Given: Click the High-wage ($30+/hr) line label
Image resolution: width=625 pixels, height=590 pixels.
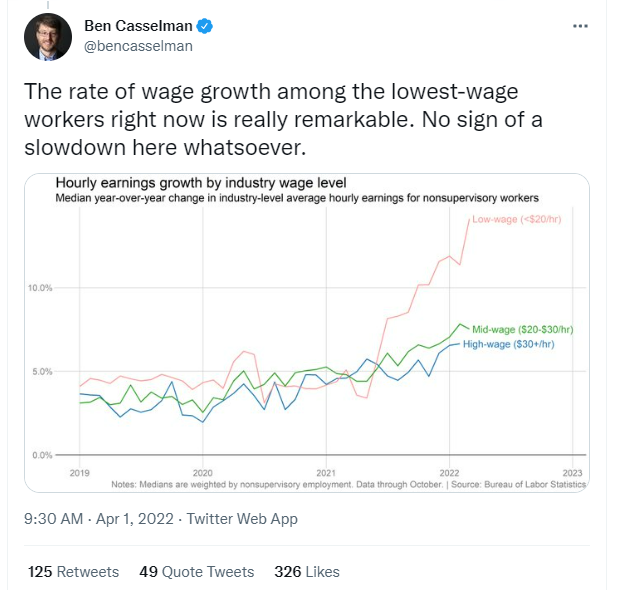Looking at the screenshot, I should pyautogui.click(x=509, y=344).
